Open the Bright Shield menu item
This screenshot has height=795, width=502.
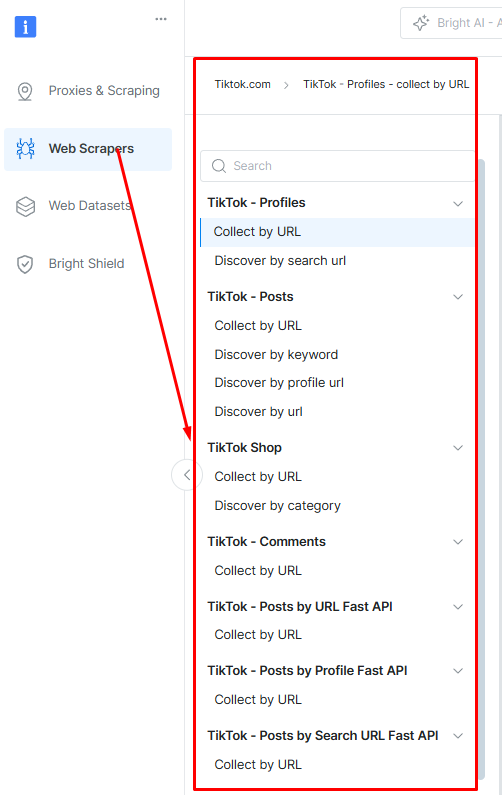[88, 264]
